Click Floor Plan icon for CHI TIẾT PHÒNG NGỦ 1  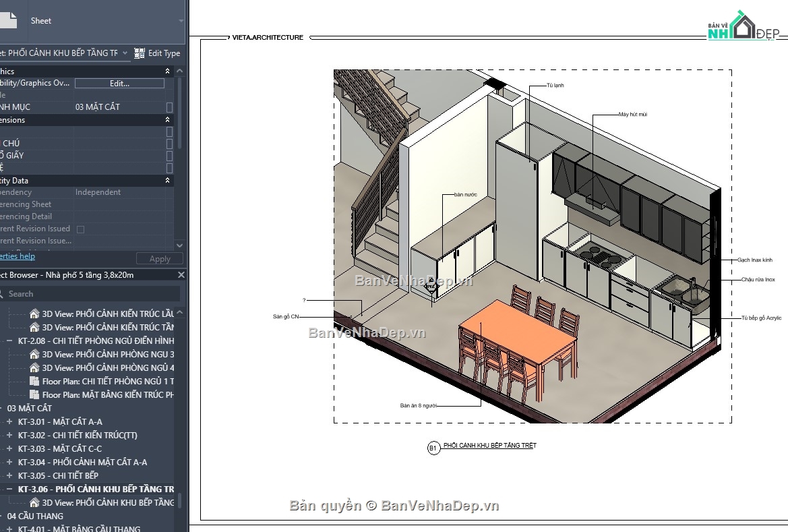click(34, 381)
